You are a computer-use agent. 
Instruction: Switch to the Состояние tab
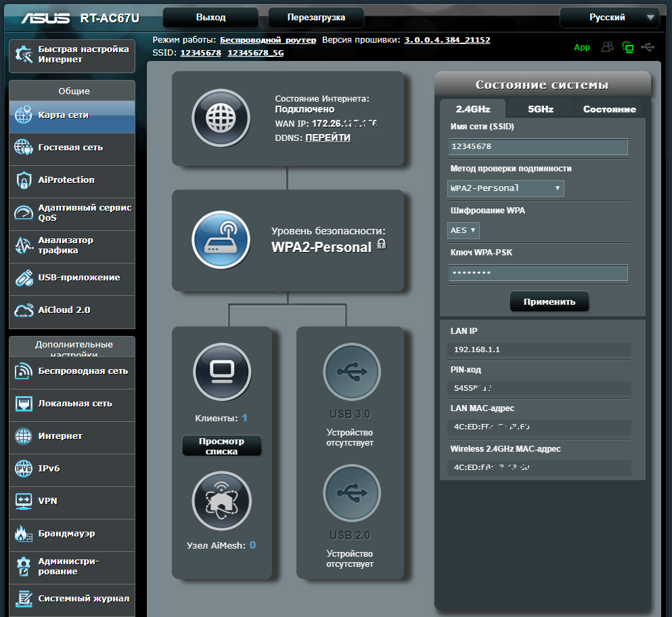(x=609, y=109)
